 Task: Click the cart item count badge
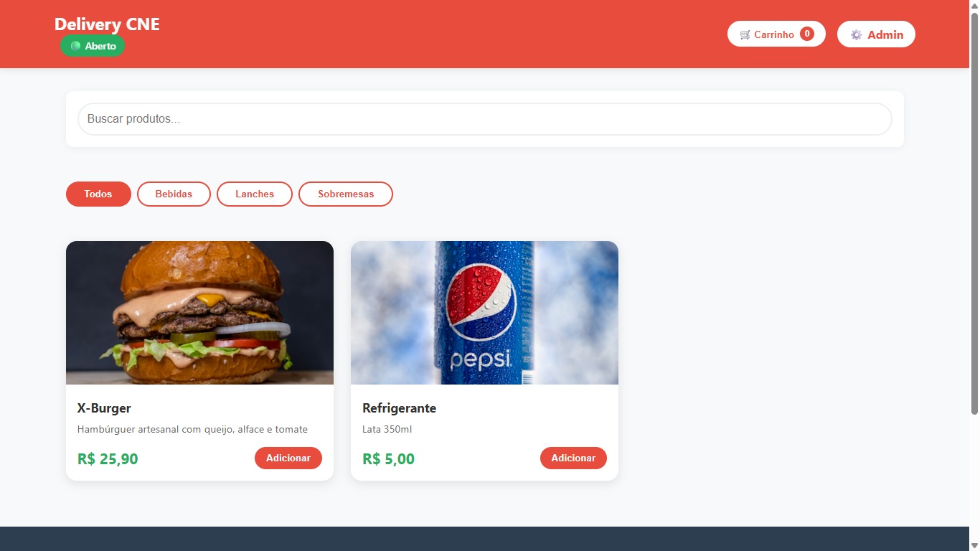point(807,34)
